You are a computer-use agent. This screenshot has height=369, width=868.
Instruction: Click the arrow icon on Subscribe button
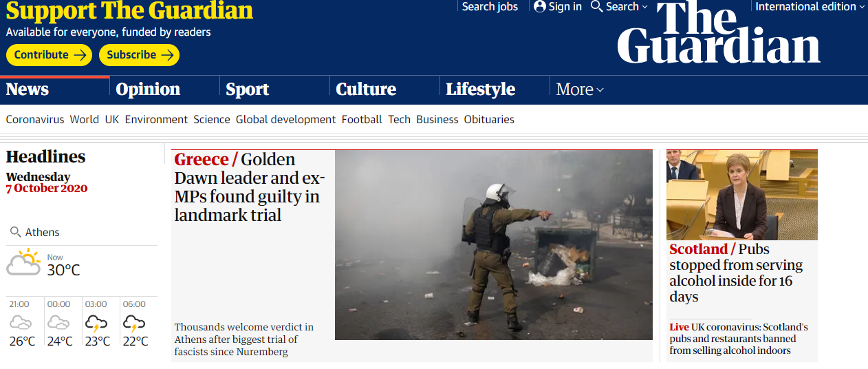click(167, 55)
